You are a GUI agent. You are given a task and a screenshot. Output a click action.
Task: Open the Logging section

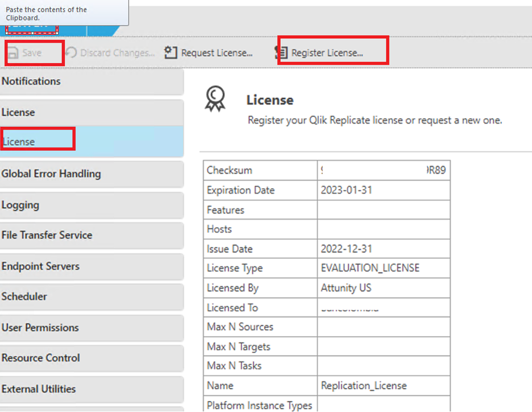tap(92, 205)
